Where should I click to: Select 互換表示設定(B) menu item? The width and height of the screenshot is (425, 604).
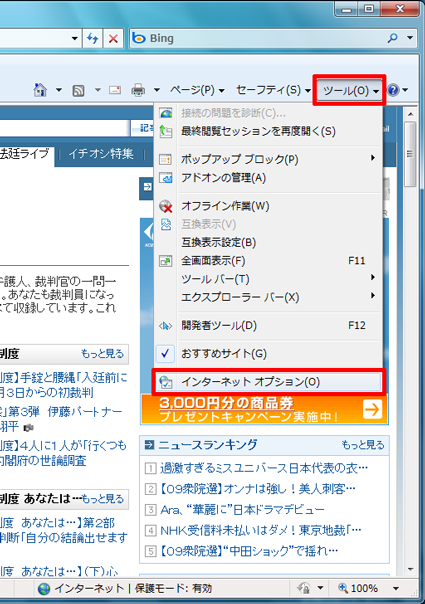click(x=268, y=243)
